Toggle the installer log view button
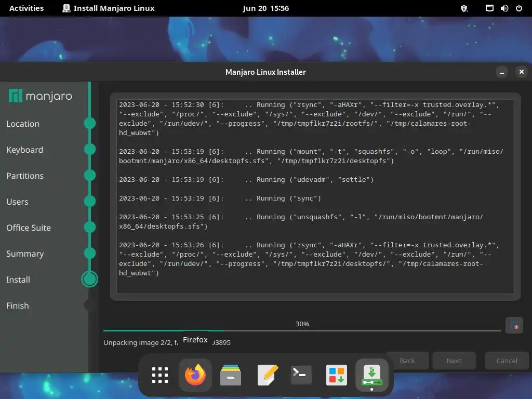 coord(514,325)
